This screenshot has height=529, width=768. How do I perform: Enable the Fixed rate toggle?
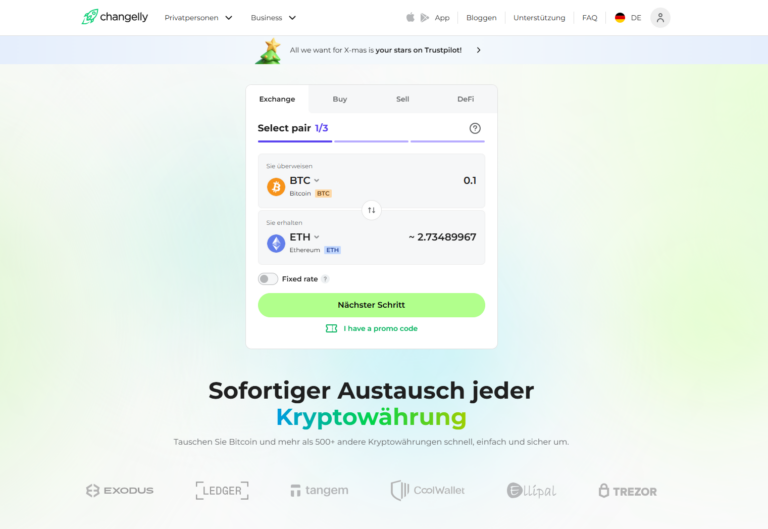coord(268,279)
